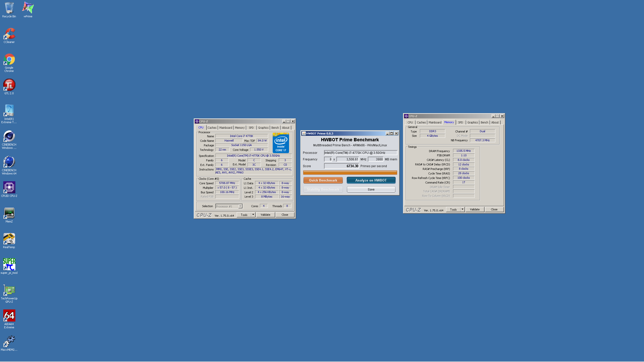This screenshot has height=362, width=644.
Task: Select the GTL 2.0 desktop icon
Action: [9, 87]
